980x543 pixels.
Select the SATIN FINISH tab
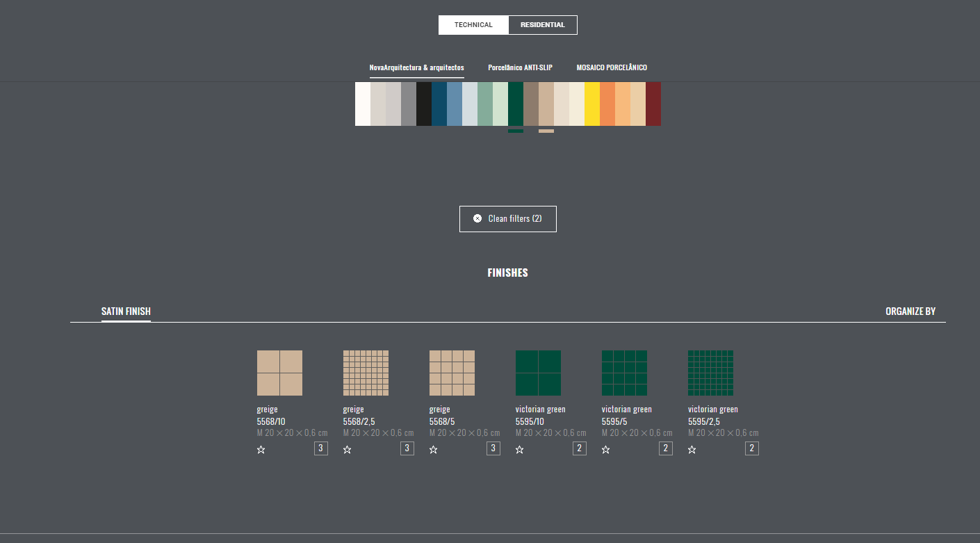tap(126, 311)
